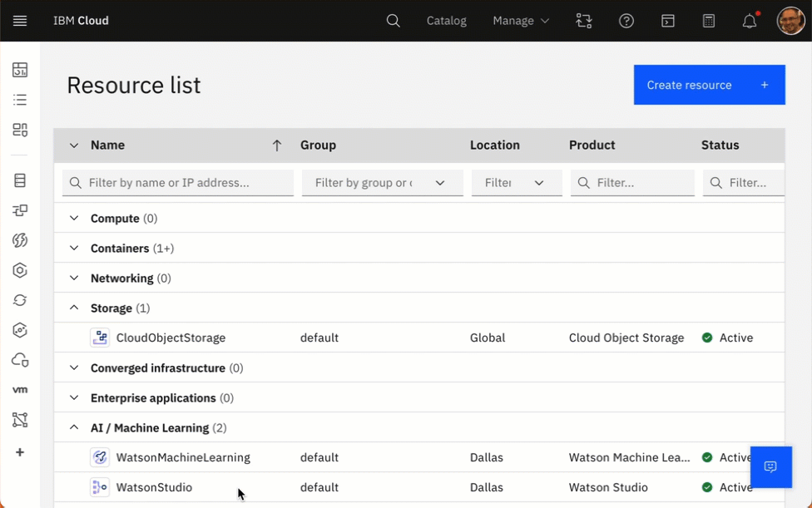812x508 pixels.
Task: Open the Filter by group dropdown
Action: coord(382,183)
